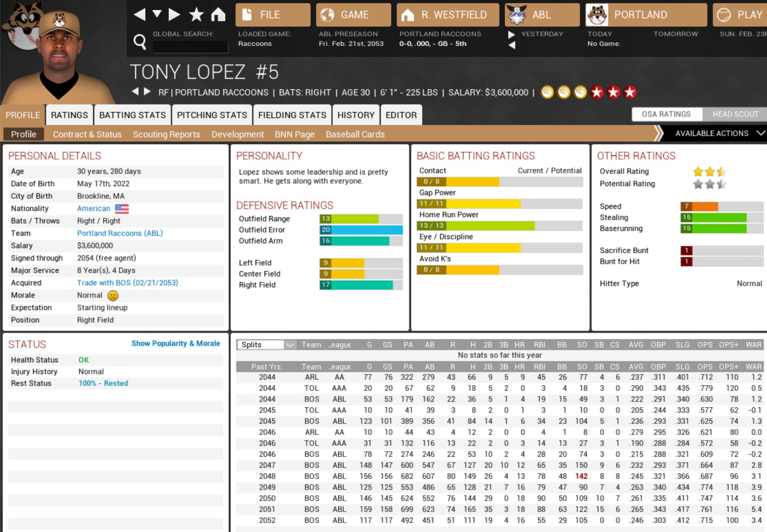Open the Trade with BOS transaction link
The width and height of the screenshot is (767, 532).
pos(127,283)
